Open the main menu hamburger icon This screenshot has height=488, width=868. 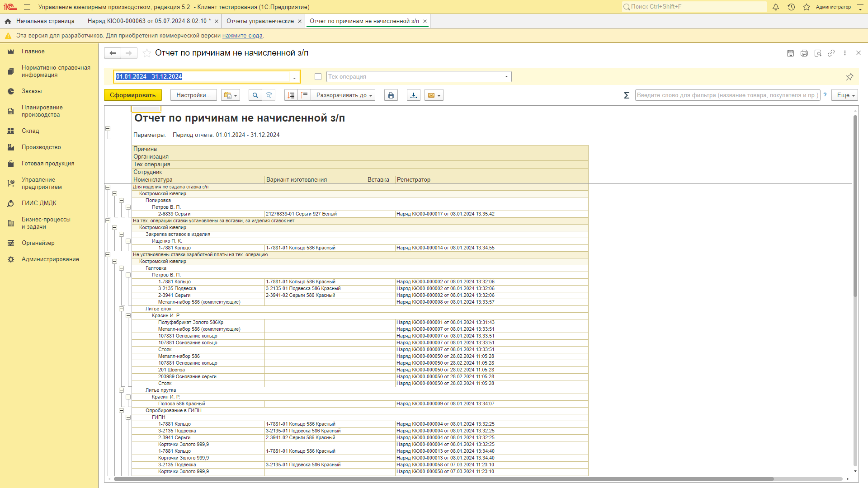[27, 7]
